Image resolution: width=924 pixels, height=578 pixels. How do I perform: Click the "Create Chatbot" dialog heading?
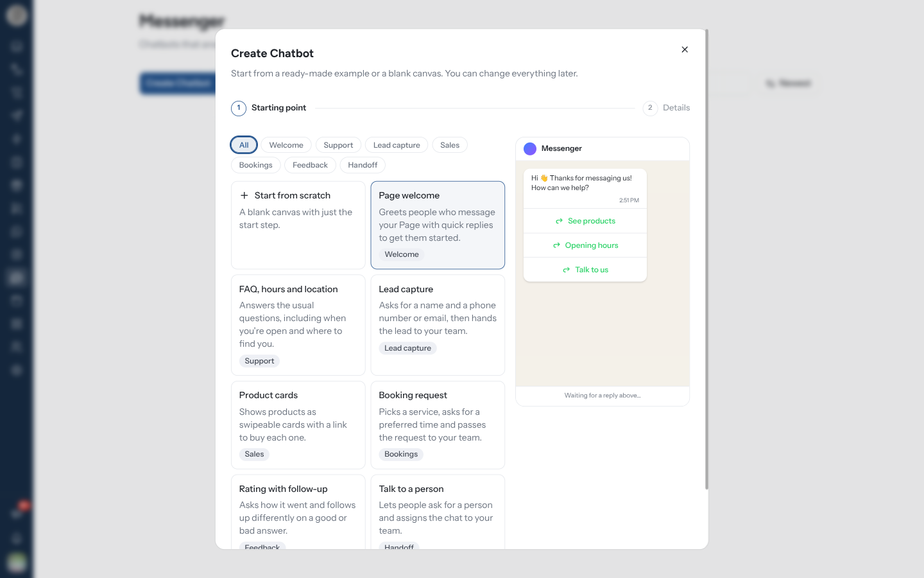pos(272,53)
